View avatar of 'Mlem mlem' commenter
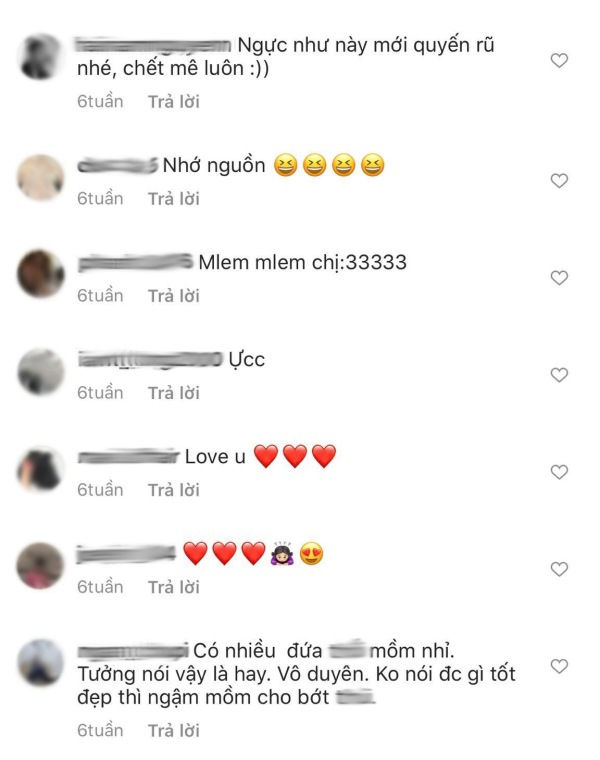This screenshot has width=600, height=760. pyautogui.click(x=41, y=274)
